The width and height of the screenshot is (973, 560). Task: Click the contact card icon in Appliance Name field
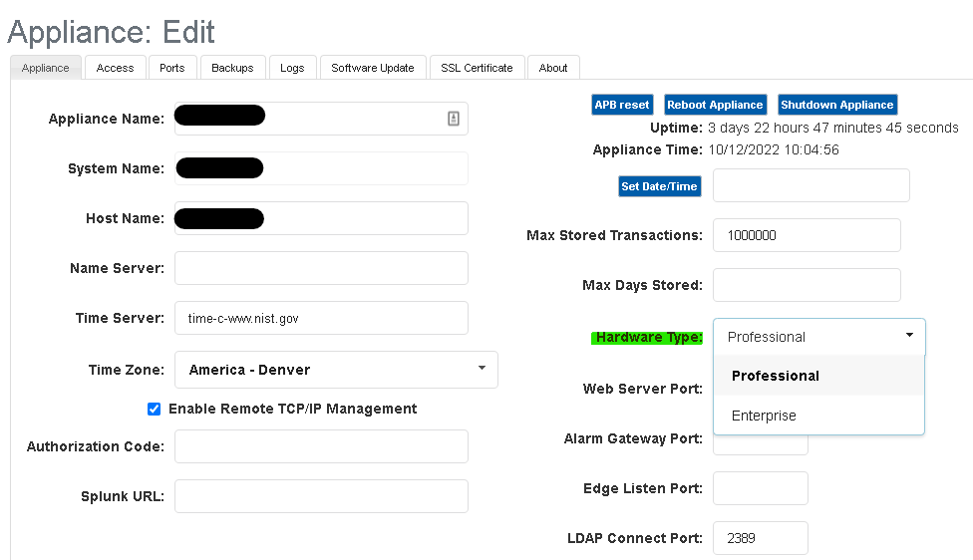[454, 119]
